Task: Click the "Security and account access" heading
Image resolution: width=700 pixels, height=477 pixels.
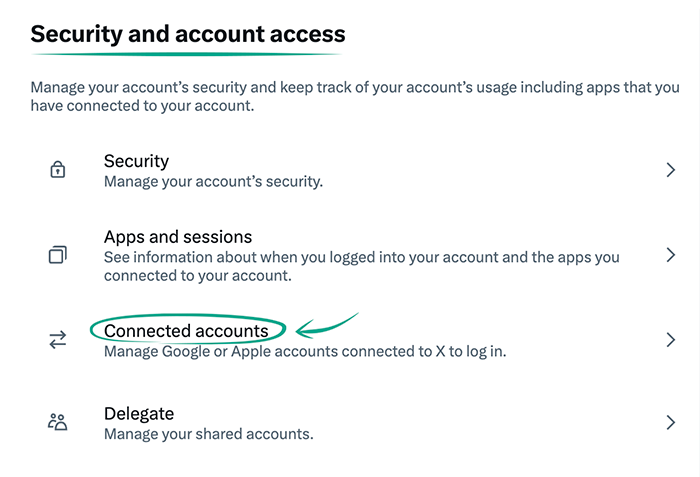Action: point(188,33)
